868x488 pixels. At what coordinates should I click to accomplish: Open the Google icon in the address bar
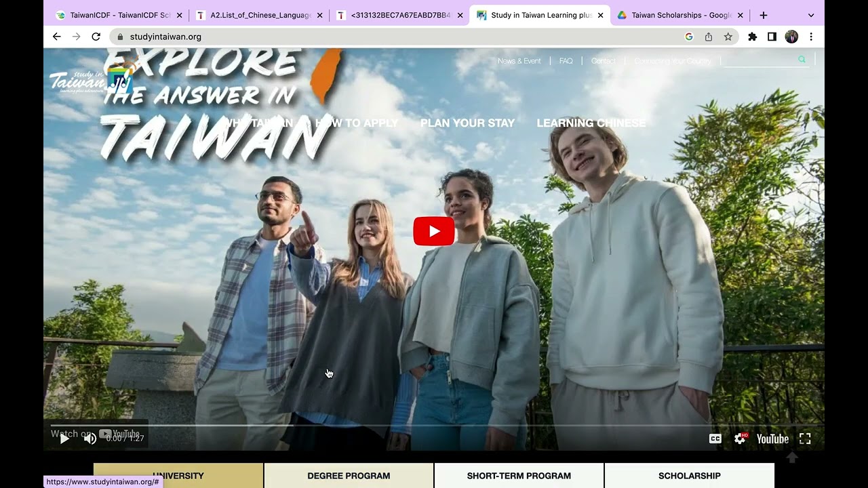click(x=689, y=37)
